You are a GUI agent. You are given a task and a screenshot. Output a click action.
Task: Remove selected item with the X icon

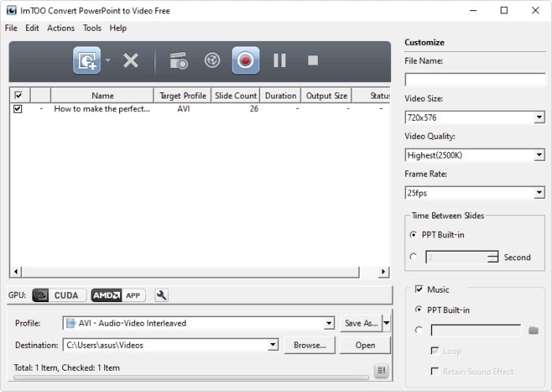(x=131, y=61)
